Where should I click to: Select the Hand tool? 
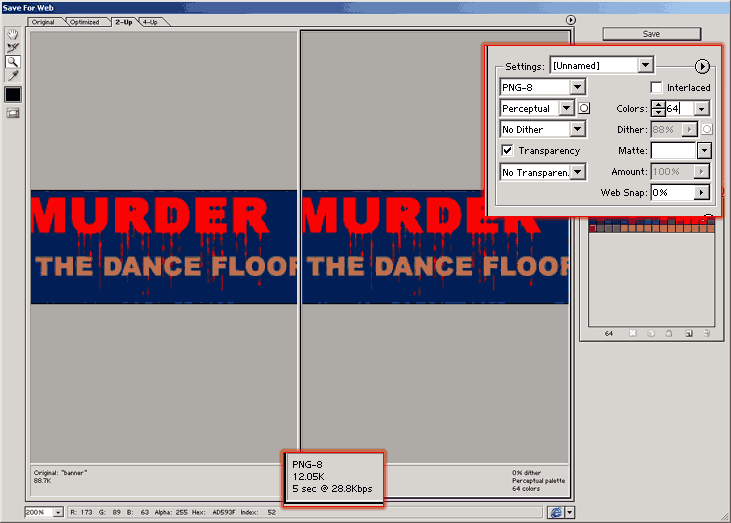tap(13, 34)
